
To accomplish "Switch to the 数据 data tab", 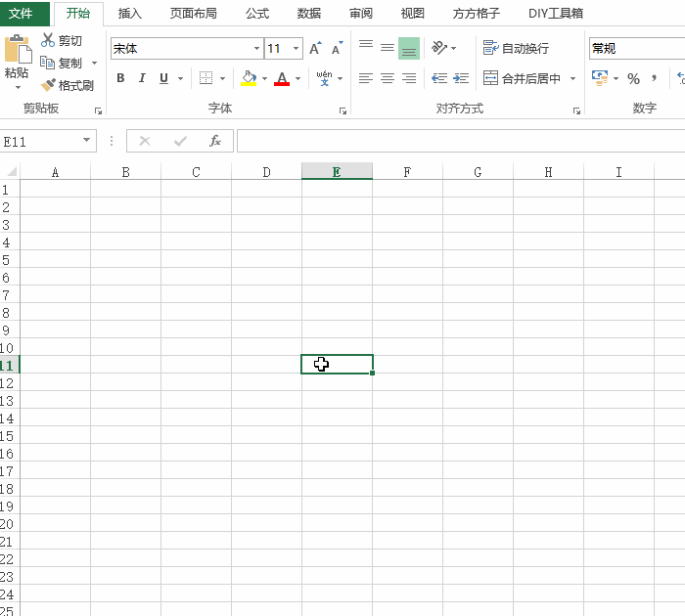I will (309, 13).
